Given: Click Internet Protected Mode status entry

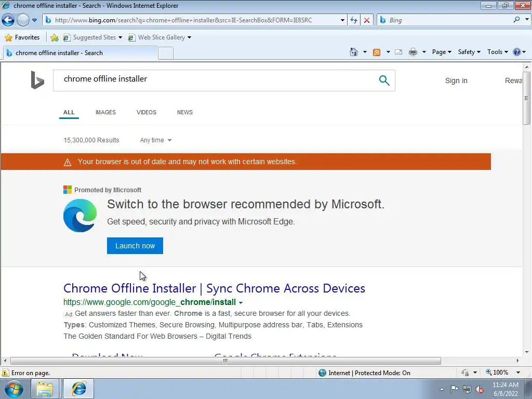Looking at the screenshot, I should (365, 373).
